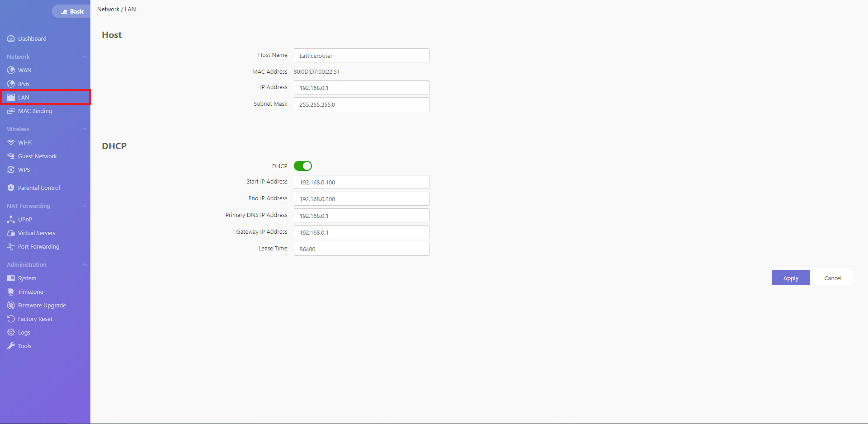Click the IPv6 globe icon
Viewport: 868px width, 424px height.
(11, 84)
